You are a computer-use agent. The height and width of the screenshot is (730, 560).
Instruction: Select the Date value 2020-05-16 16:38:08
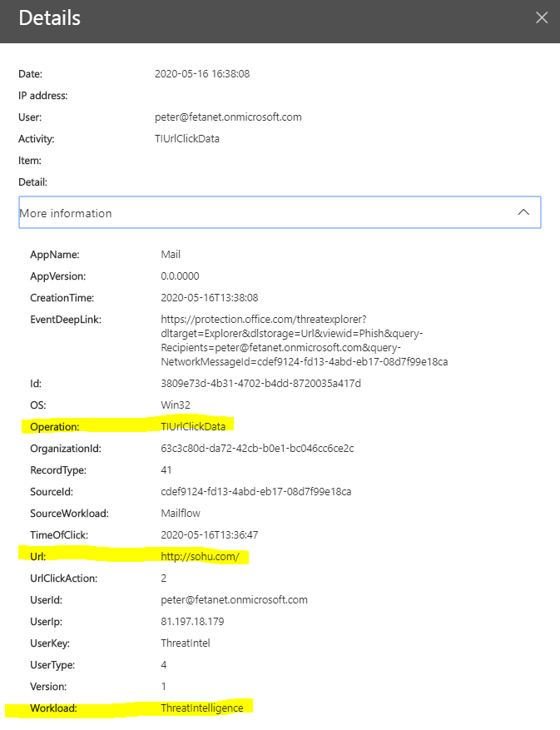click(202, 74)
